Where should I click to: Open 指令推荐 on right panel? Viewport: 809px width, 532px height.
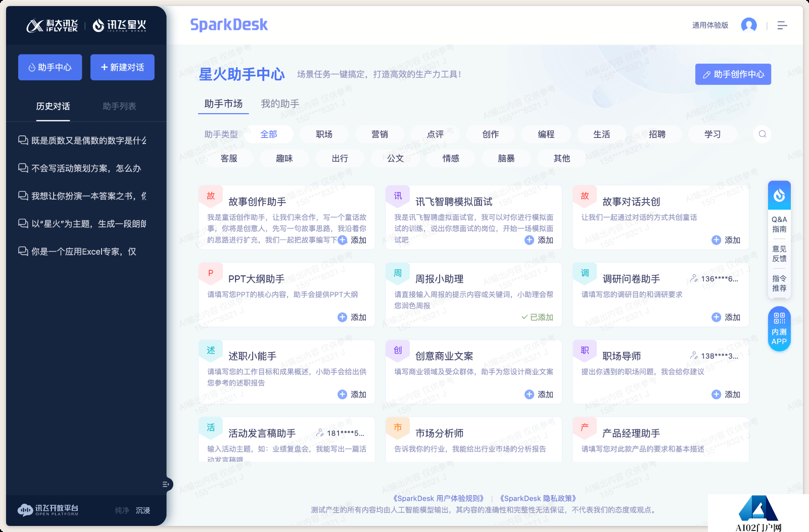[779, 283]
